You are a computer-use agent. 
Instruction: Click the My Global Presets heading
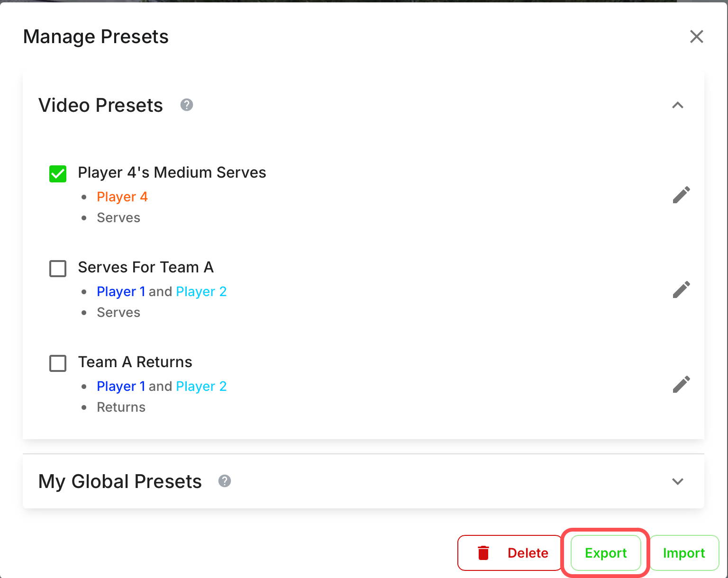pyautogui.click(x=120, y=481)
